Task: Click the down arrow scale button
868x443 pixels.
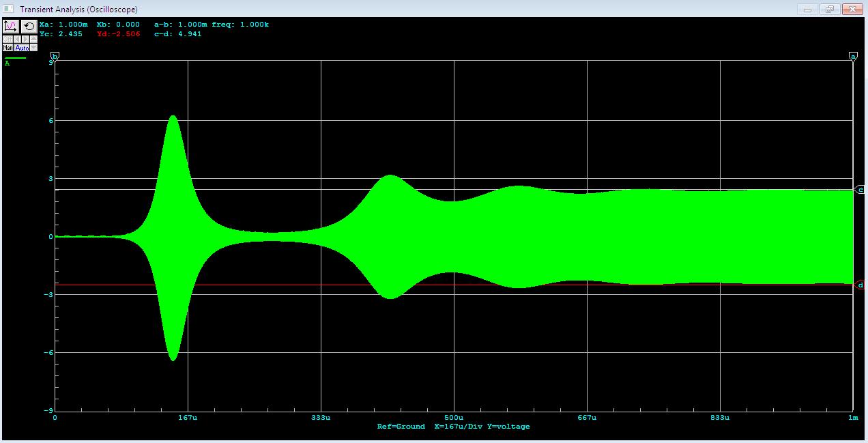Action: (x=34, y=48)
